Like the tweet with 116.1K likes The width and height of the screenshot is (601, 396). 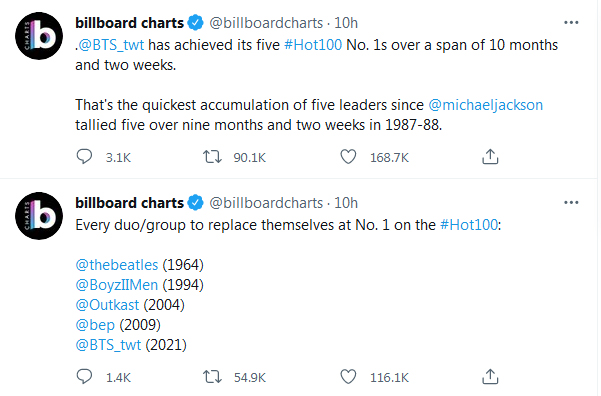coord(348,377)
